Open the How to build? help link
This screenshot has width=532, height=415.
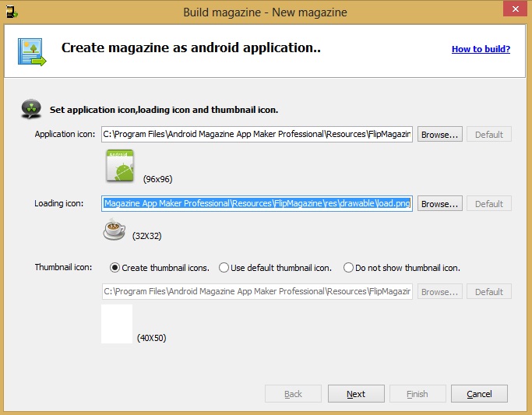click(481, 49)
